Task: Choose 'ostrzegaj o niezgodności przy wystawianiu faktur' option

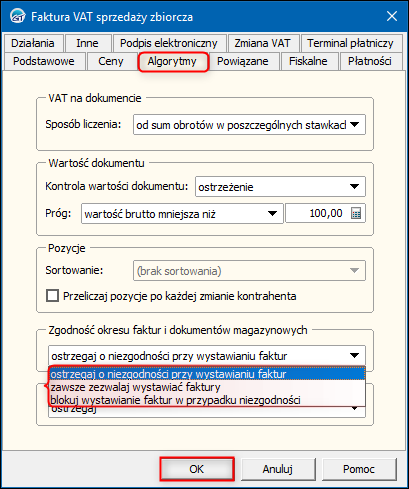Action: point(207,374)
